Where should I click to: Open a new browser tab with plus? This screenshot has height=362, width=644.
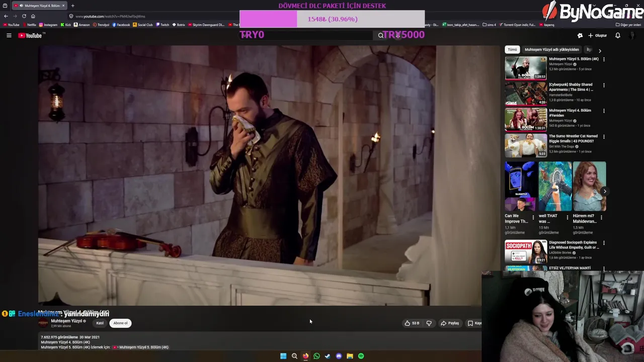pyautogui.click(x=72, y=6)
